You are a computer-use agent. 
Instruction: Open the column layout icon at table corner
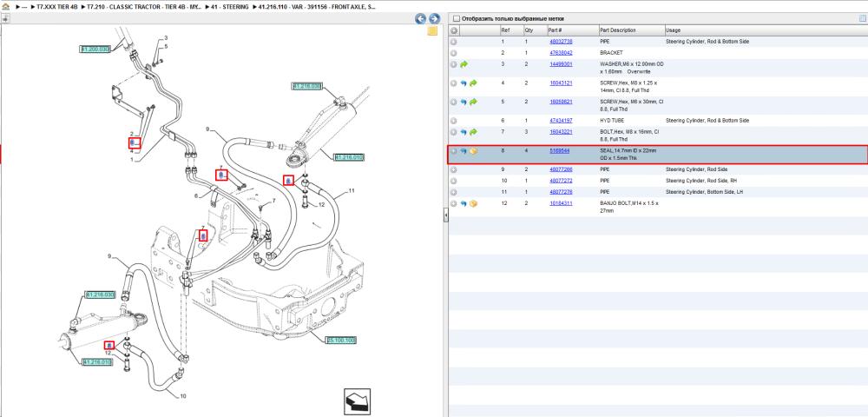click(862, 18)
